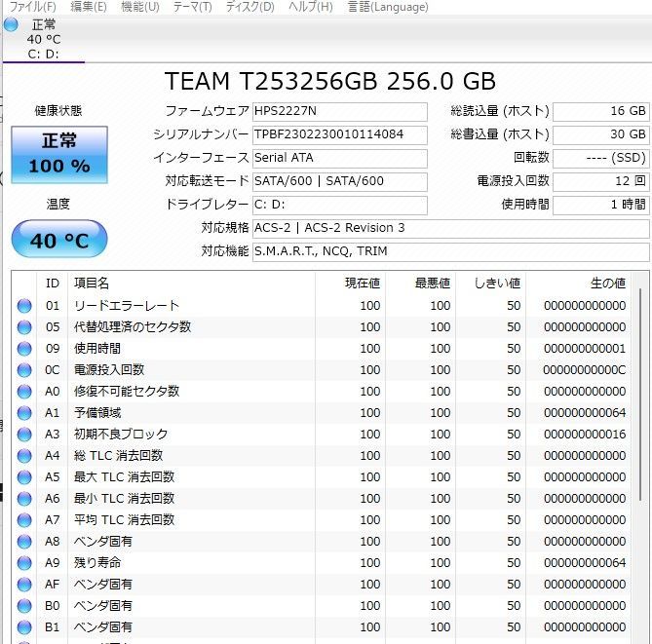Image resolution: width=652 pixels, height=644 pixels.
Task: Click the status orb for attribute A8
Action: (24, 542)
